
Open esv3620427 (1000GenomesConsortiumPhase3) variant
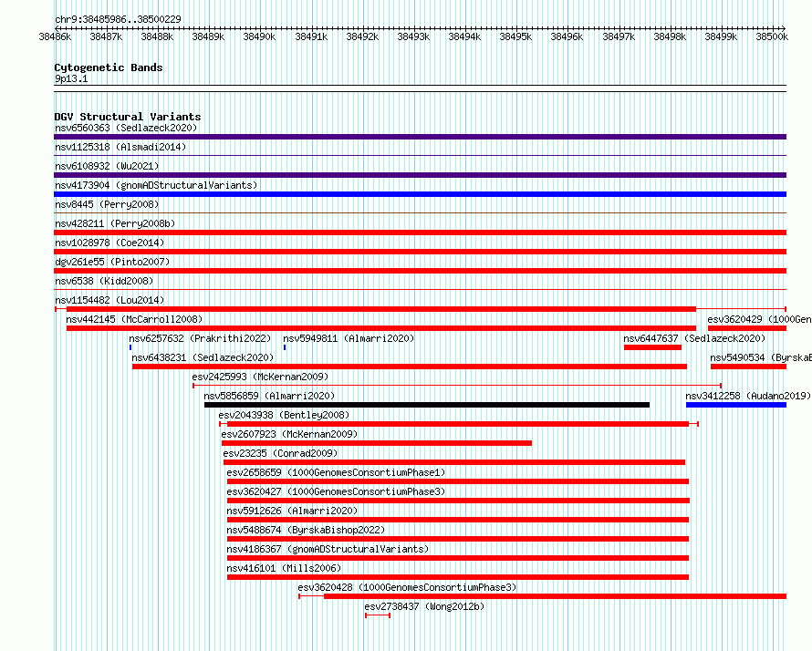(x=336, y=491)
